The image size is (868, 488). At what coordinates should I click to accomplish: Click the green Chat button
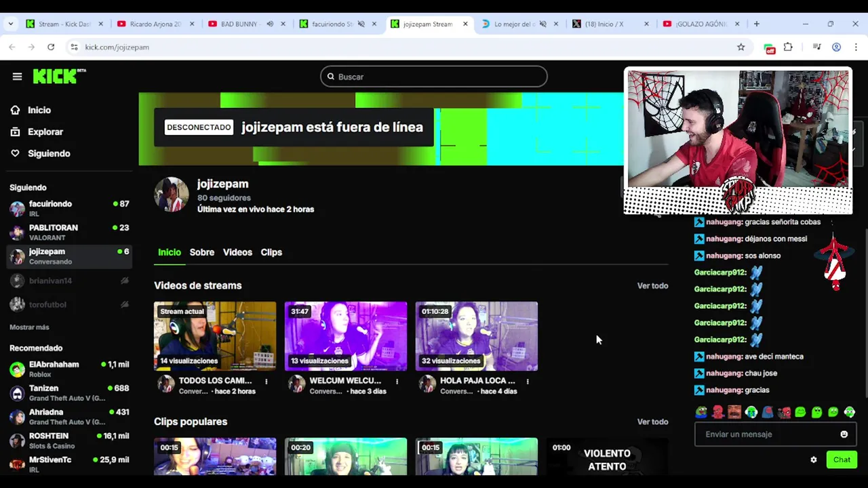(x=842, y=460)
